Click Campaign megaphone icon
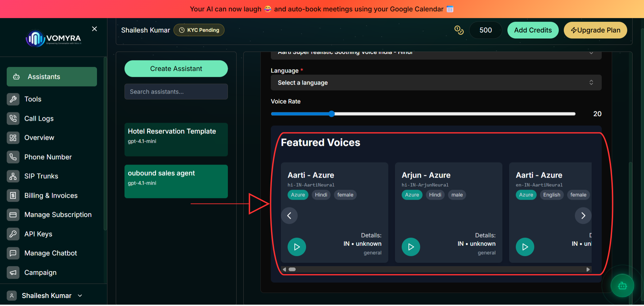The image size is (644, 306). pyautogui.click(x=13, y=272)
